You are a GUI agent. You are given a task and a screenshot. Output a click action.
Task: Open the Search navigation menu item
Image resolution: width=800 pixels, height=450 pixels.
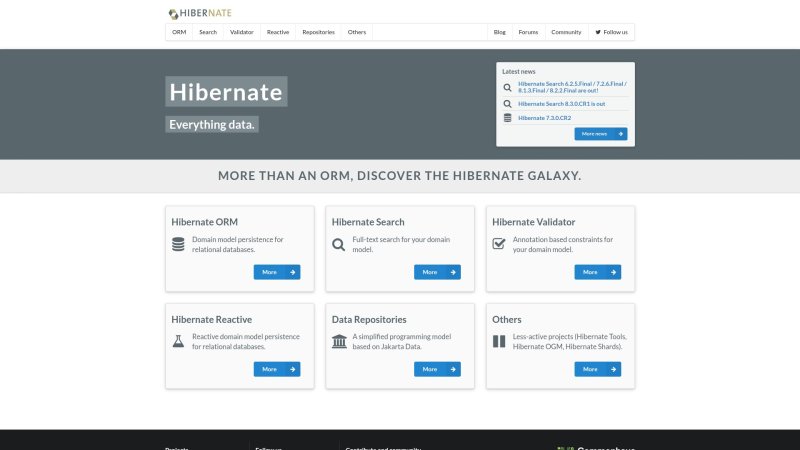(x=208, y=32)
